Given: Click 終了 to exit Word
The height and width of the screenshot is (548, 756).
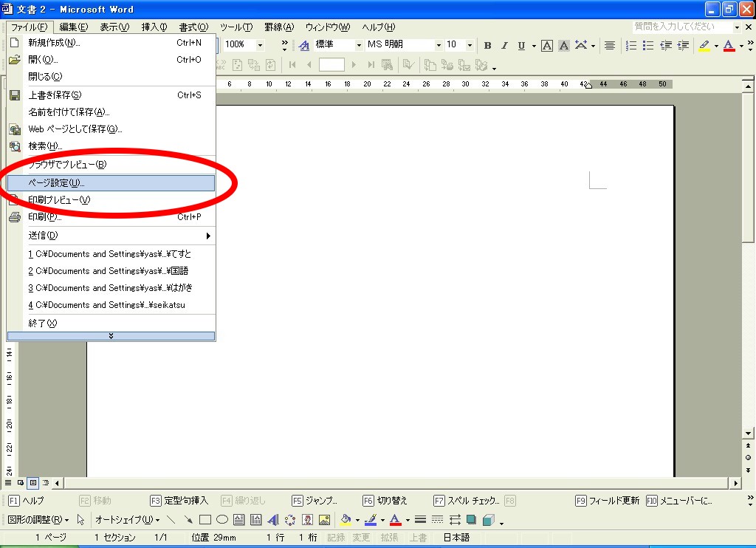Looking at the screenshot, I should coord(111,323).
